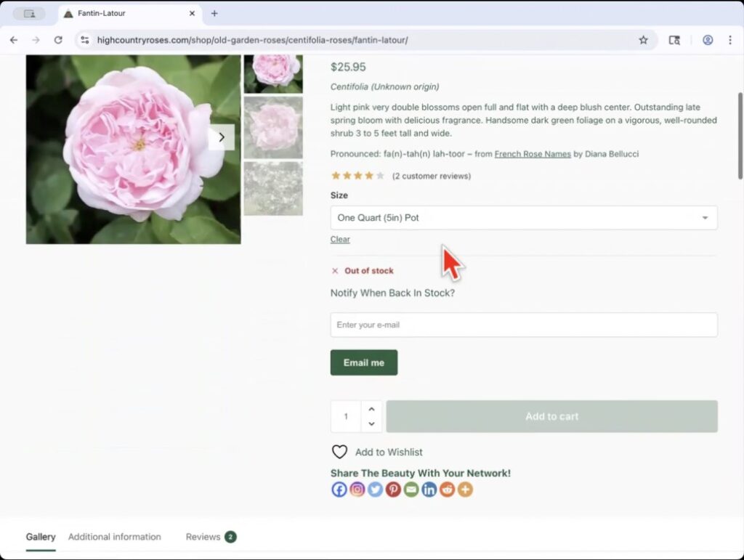Switch to Additional information tab
The image size is (744, 560).
click(114, 537)
